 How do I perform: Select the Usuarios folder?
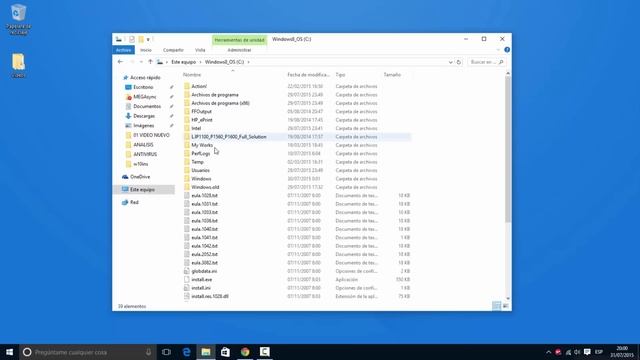click(200, 170)
